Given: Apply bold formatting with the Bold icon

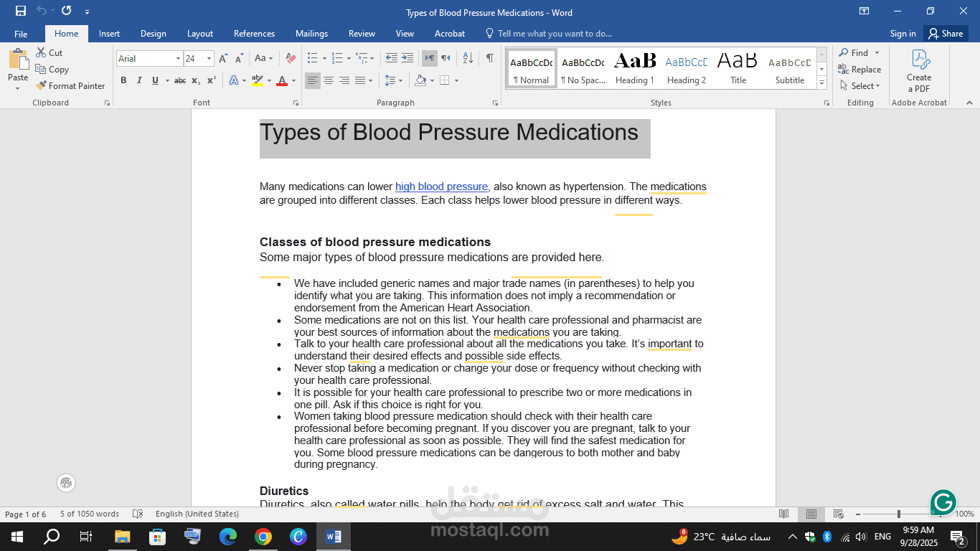Looking at the screenshot, I should click(x=123, y=80).
